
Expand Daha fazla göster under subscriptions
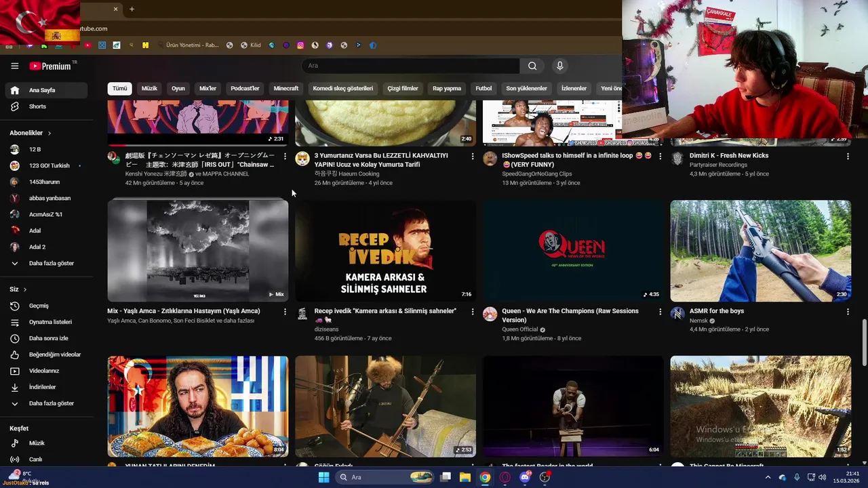tap(46, 263)
